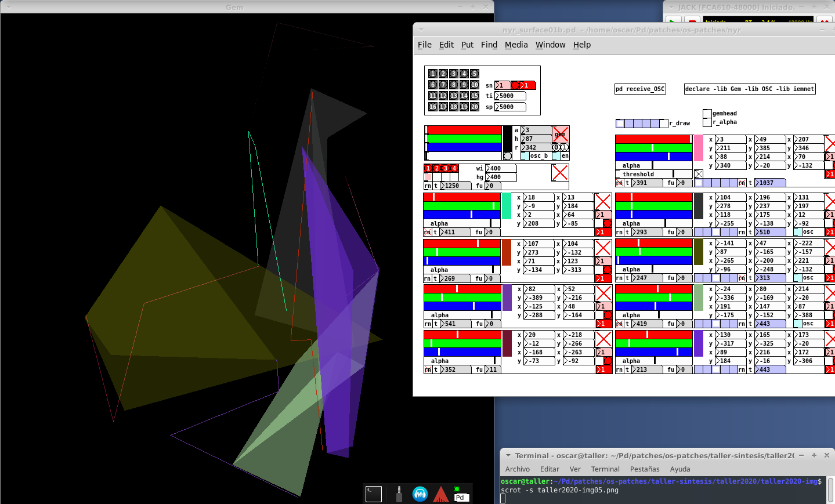835x504 pixels.
Task: Open the Media menu
Action: pyautogui.click(x=516, y=45)
